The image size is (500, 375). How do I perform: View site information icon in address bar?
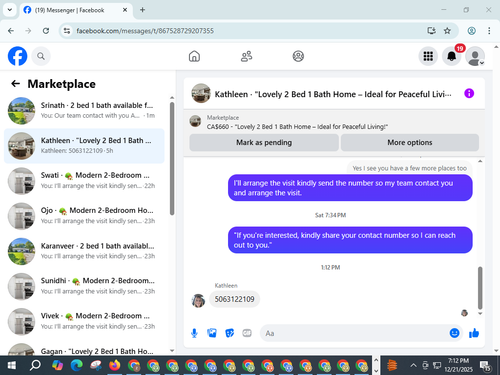click(67, 31)
